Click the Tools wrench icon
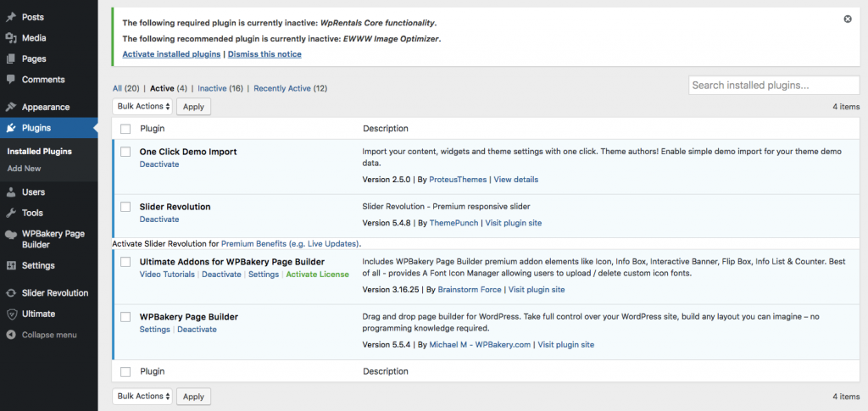This screenshot has height=411, width=868. 10,213
